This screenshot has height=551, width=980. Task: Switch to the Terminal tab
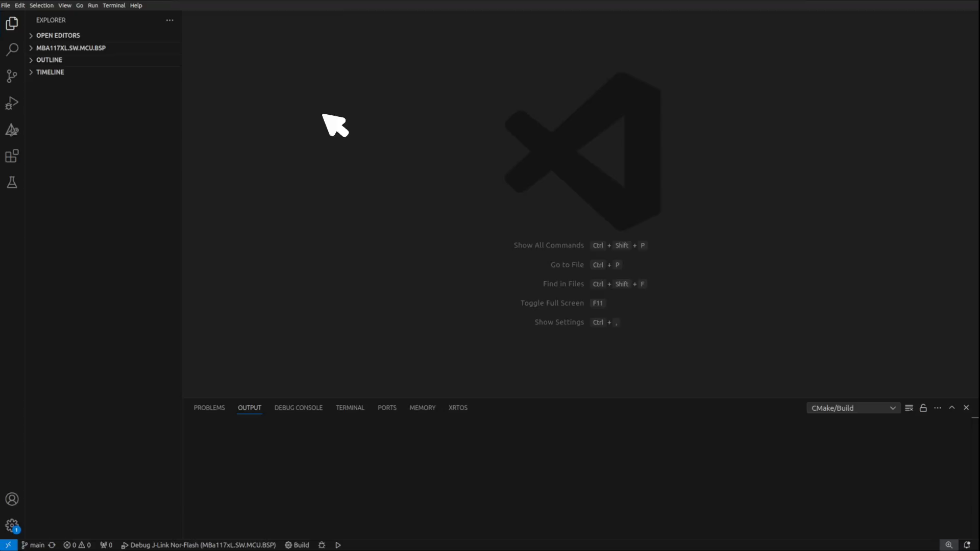(x=350, y=408)
